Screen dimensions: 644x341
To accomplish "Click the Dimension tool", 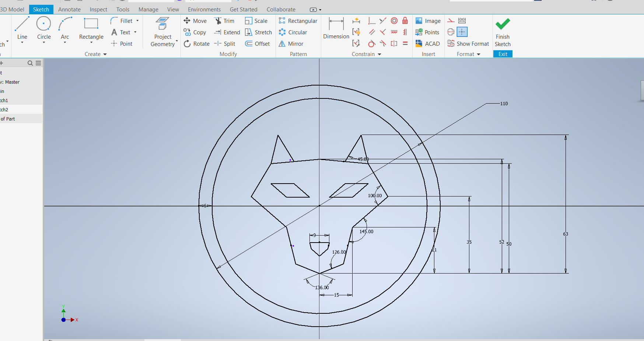I will 336,29.
